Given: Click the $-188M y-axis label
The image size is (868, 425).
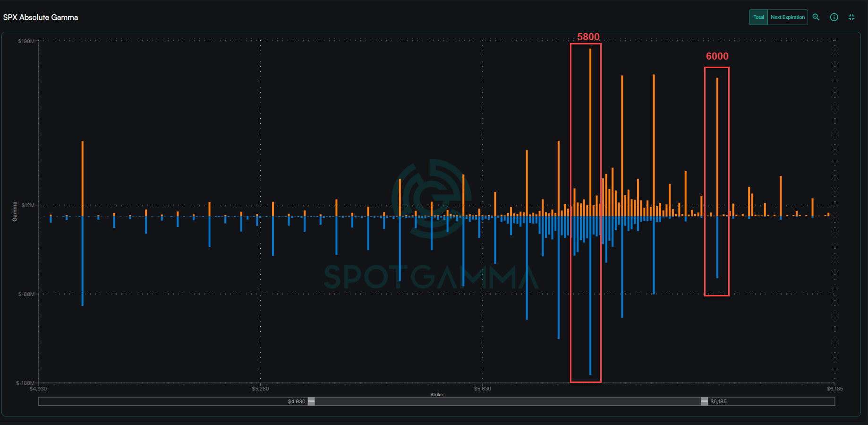Looking at the screenshot, I should point(26,383).
